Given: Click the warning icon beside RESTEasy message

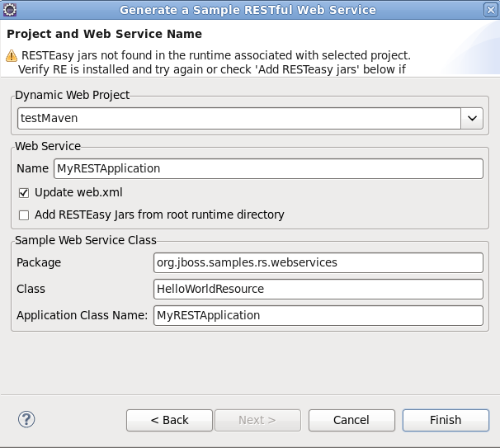Looking at the screenshot, I should (12, 56).
